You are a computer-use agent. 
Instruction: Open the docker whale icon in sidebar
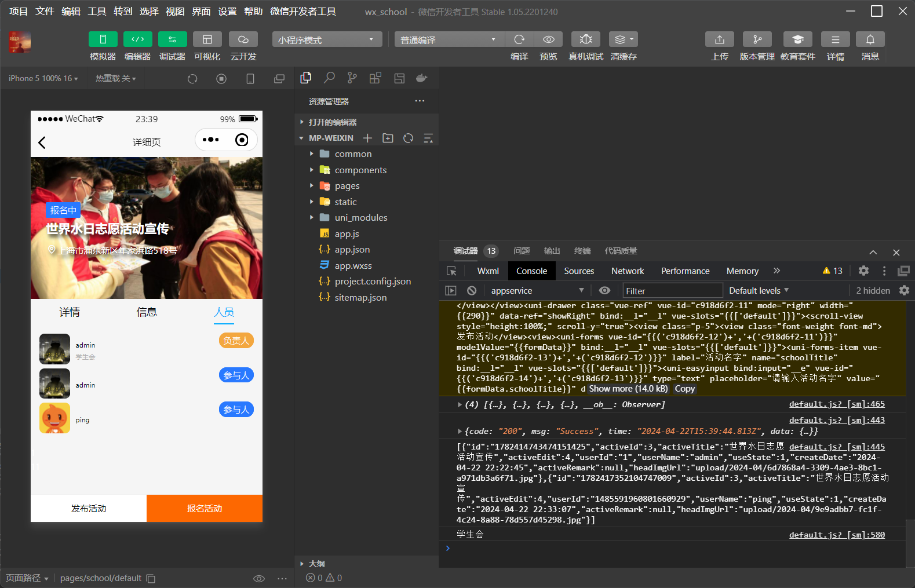pos(422,78)
